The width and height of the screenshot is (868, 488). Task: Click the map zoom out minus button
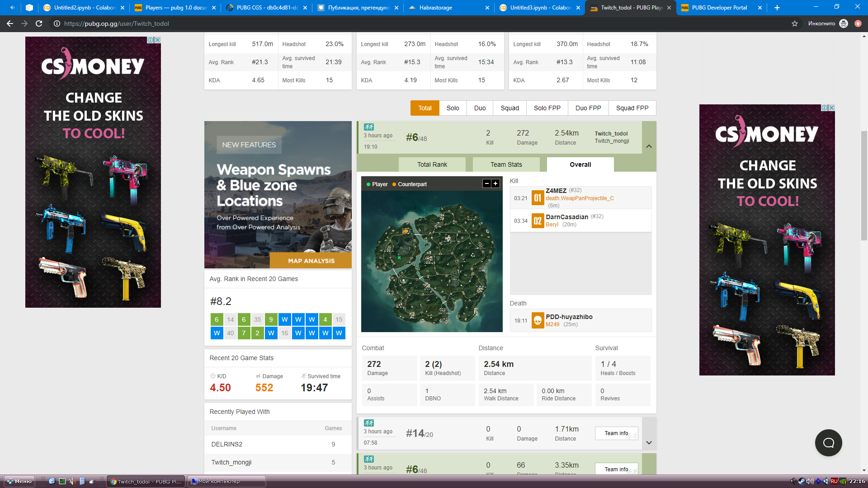487,183
